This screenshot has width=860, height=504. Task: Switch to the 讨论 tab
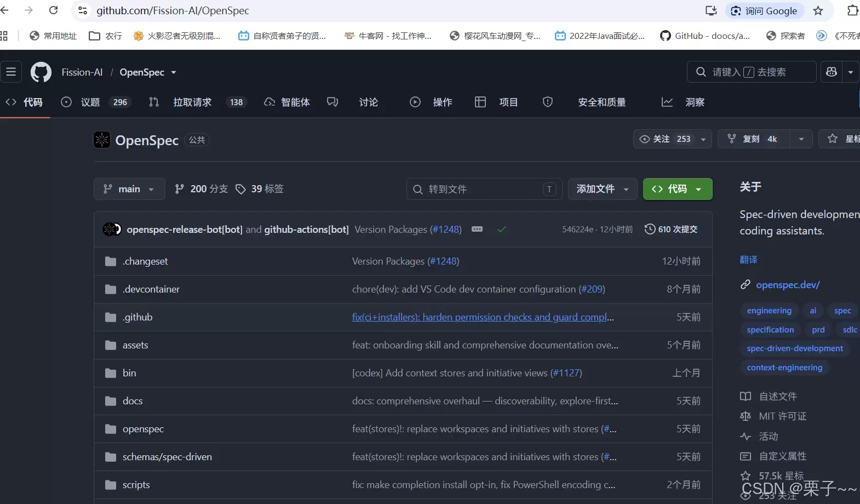coord(352,102)
